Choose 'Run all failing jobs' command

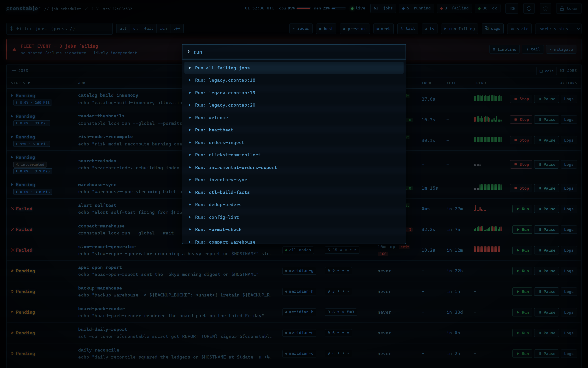click(x=294, y=68)
